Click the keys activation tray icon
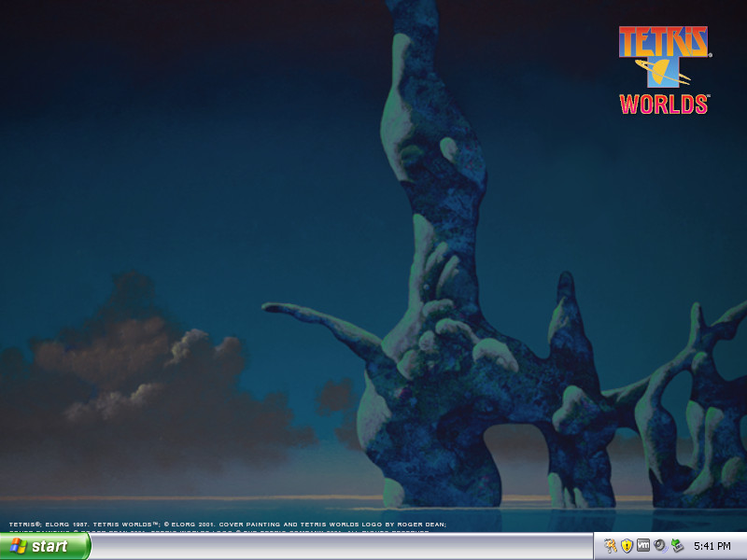Viewport: 747px width, 560px height. (x=610, y=546)
